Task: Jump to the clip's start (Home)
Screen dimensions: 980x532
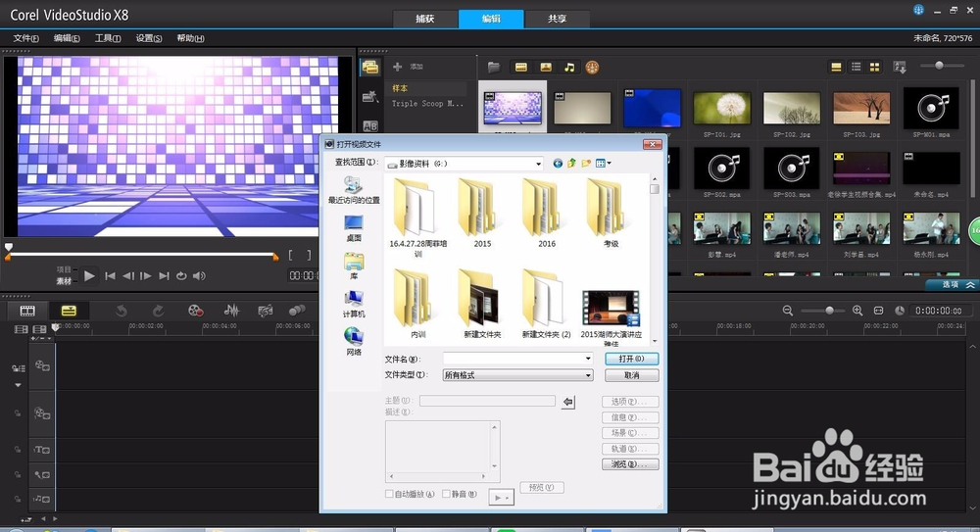Action: pyautogui.click(x=110, y=275)
